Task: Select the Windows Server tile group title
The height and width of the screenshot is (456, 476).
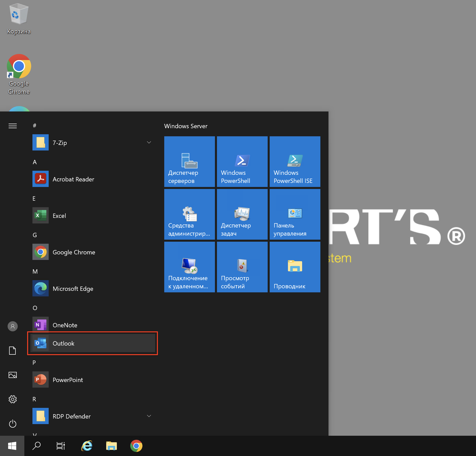Action: [186, 126]
